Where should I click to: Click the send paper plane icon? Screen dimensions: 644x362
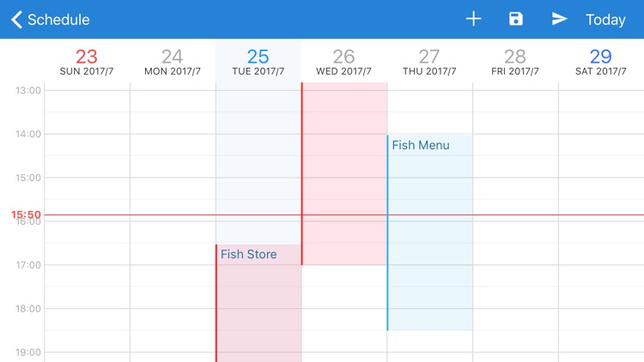tap(560, 19)
